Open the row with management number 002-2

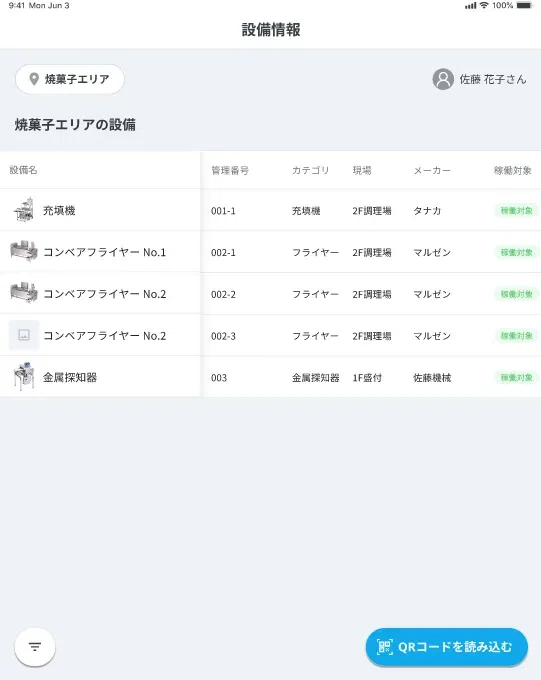(x=270, y=294)
